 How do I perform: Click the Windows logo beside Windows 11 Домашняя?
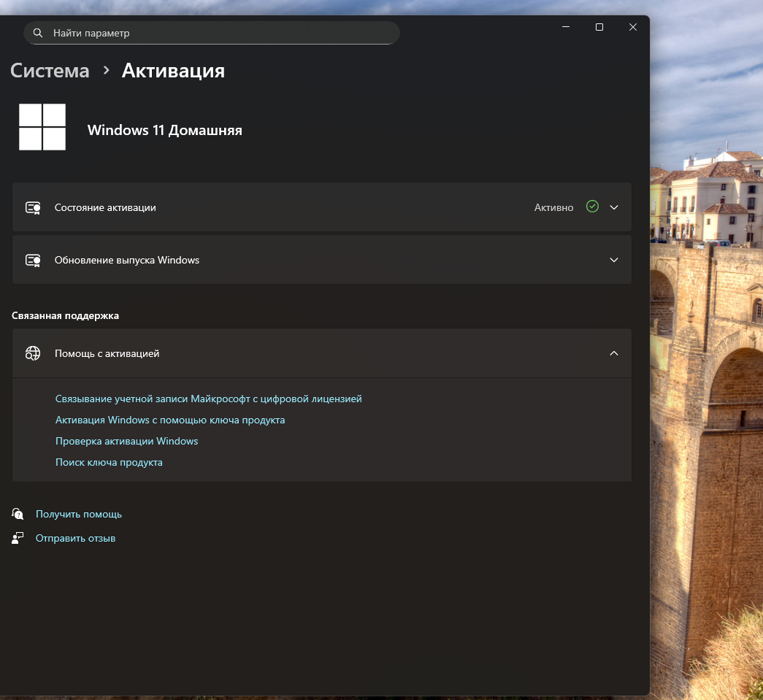click(x=42, y=127)
